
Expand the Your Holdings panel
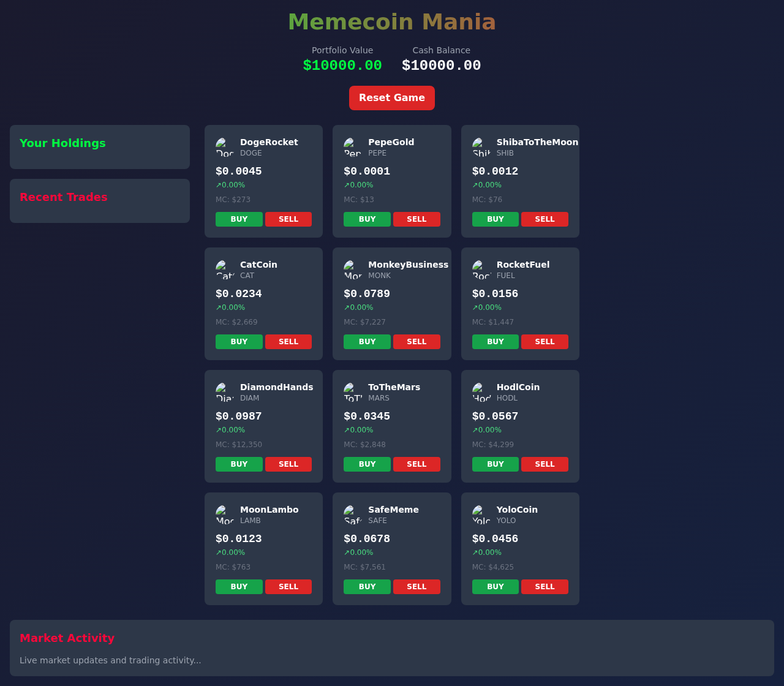(62, 143)
